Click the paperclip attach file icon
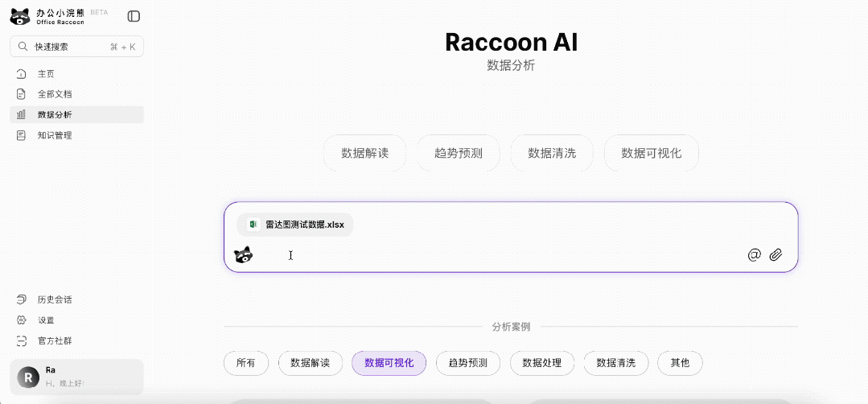Viewport: 868px width, 404px height. [775, 254]
